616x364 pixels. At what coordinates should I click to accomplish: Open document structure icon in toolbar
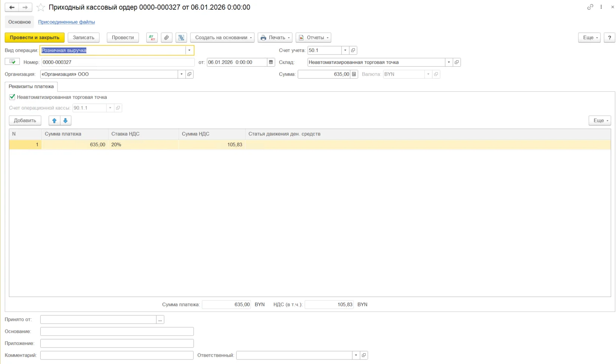tap(181, 38)
